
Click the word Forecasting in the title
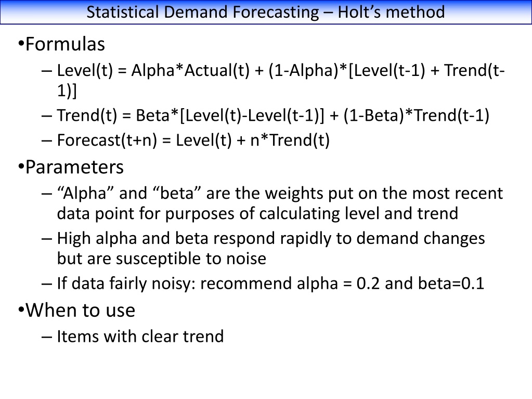276,12
